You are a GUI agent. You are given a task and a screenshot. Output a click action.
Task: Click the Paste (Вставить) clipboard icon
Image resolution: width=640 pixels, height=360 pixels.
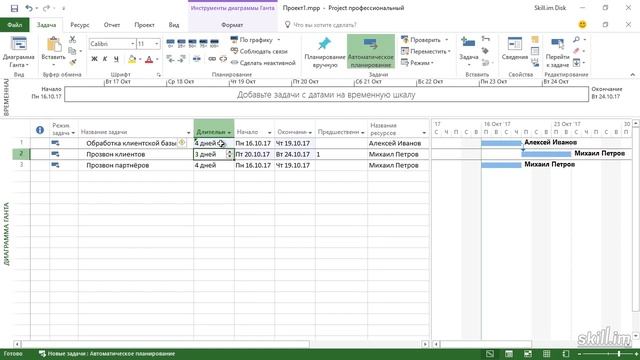coord(53,45)
